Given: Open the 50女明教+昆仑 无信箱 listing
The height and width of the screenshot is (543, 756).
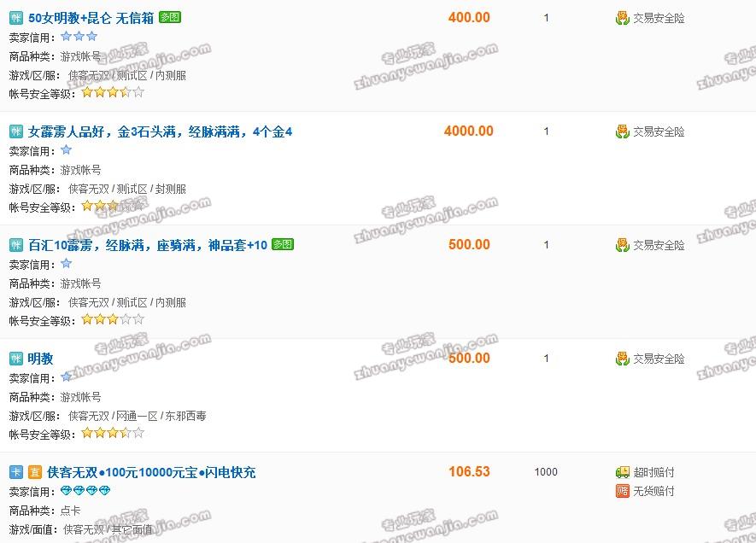Looking at the screenshot, I should pyautogui.click(x=91, y=18).
